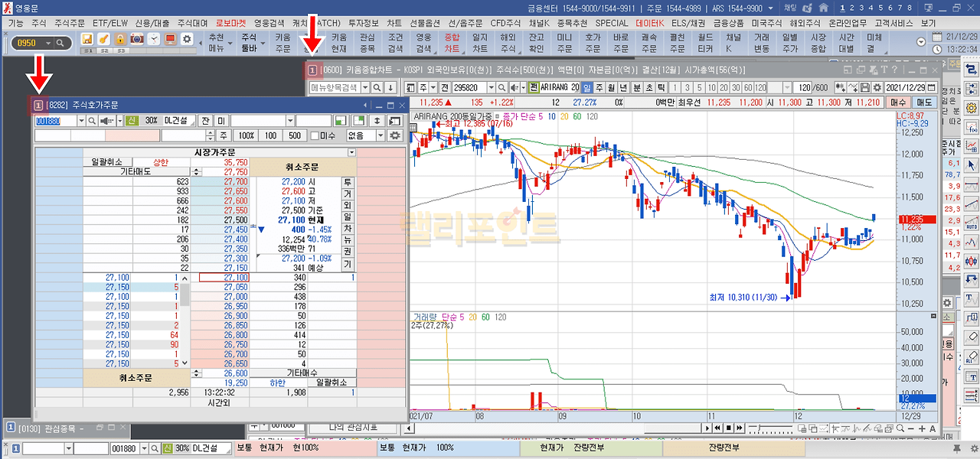
Task: Open the 주식주문 menu in the menu bar
Action: pos(70,23)
